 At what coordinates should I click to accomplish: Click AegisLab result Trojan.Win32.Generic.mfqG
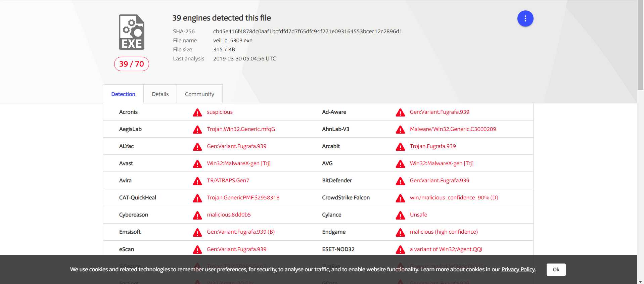241,129
